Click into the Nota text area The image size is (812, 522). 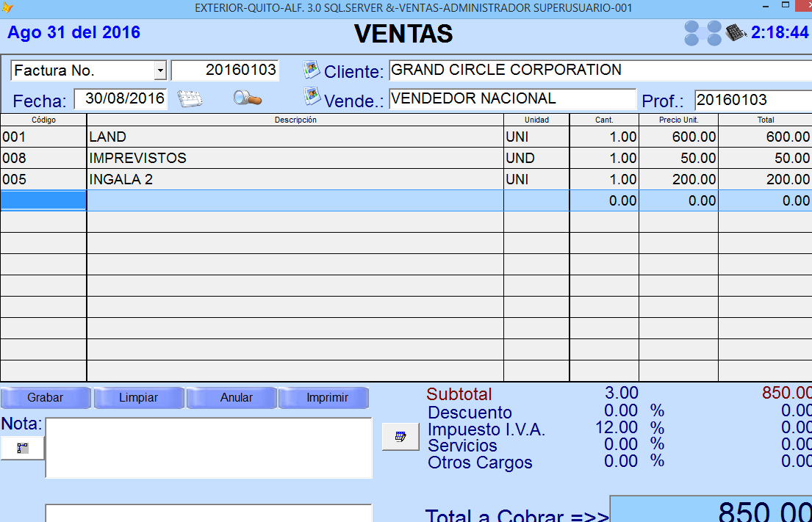point(209,448)
